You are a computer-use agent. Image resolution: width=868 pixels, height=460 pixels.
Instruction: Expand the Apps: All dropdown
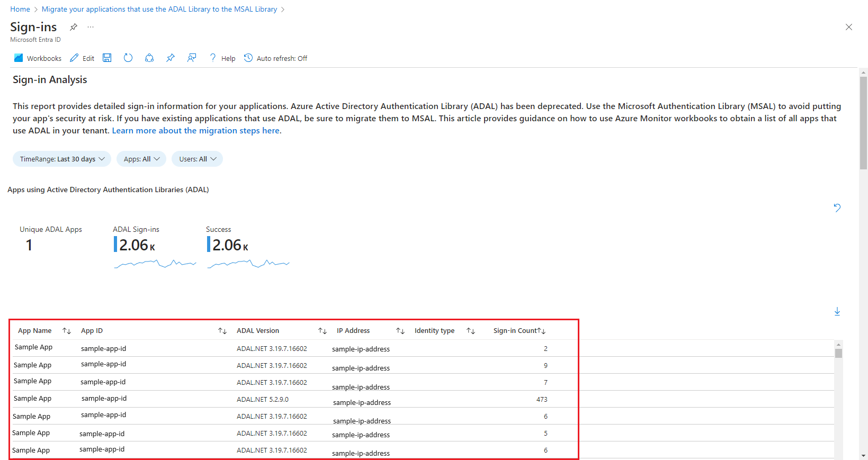(x=141, y=159)
